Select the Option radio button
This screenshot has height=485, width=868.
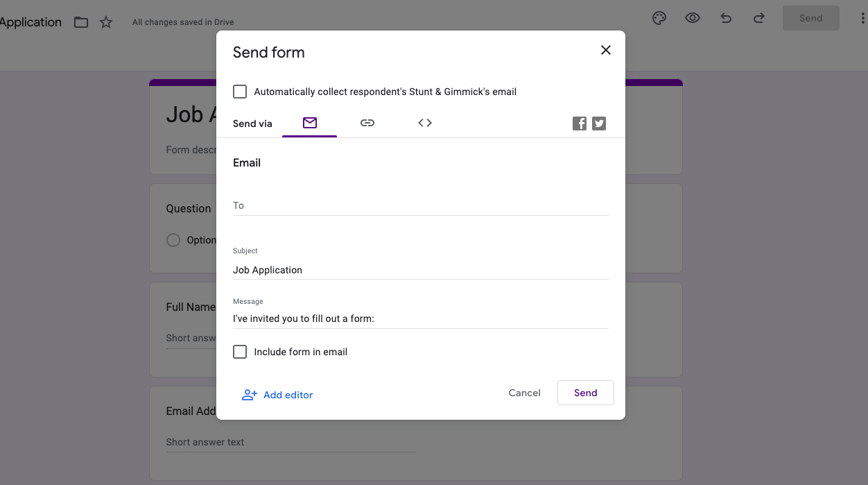pos(173,240)
